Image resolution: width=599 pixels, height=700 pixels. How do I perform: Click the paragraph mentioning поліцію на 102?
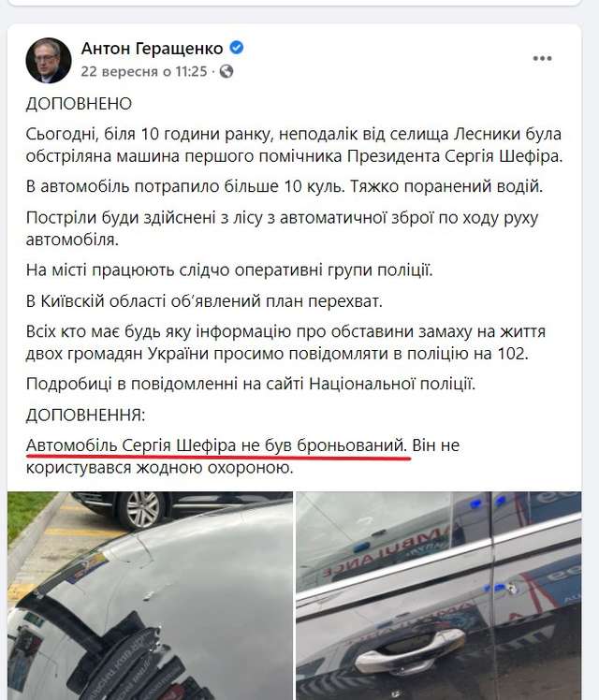pyautogui.click(x=285, y=343)
